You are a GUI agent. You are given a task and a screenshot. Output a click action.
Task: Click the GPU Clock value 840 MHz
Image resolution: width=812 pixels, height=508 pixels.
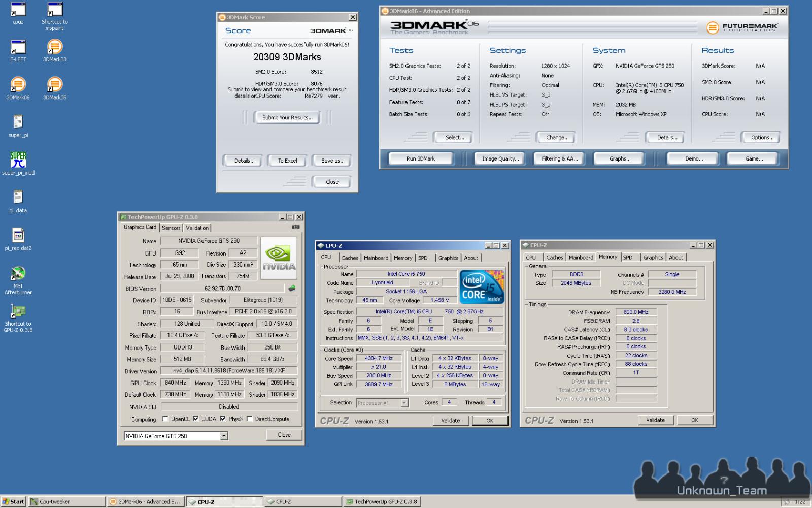[x=175, y=383]
